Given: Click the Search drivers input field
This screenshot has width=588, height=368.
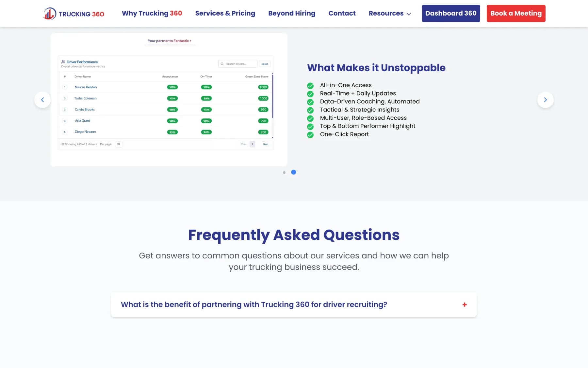Looking at the screenshot, I should [238, 64].
